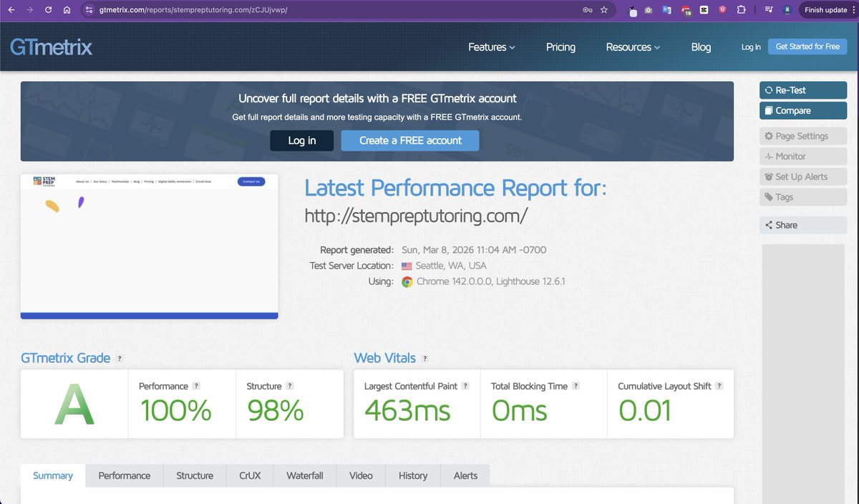
Task: Switch to the Summary tab
Action: pos(53,476)
